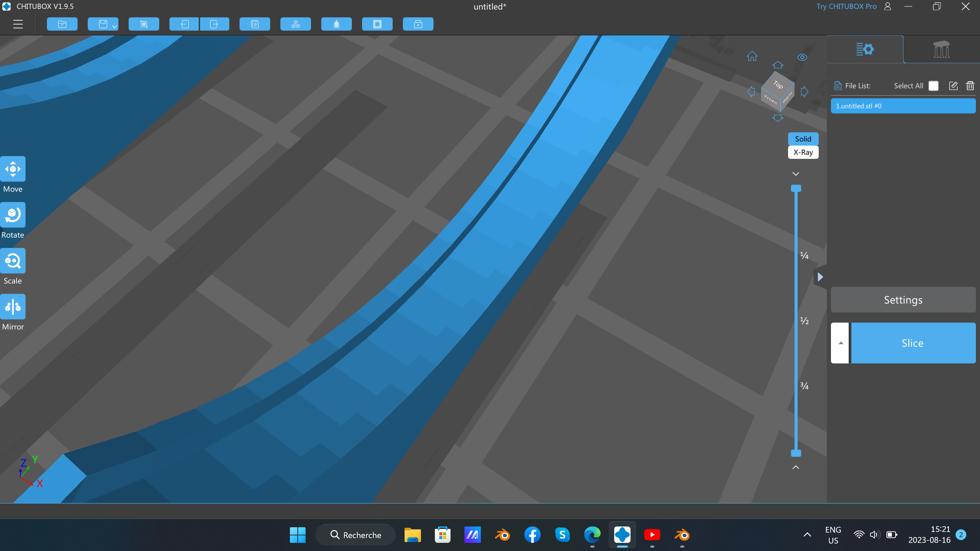Switch to the supports pillar tab
Viewport: 980px width, 551px height.
(941, 49)
